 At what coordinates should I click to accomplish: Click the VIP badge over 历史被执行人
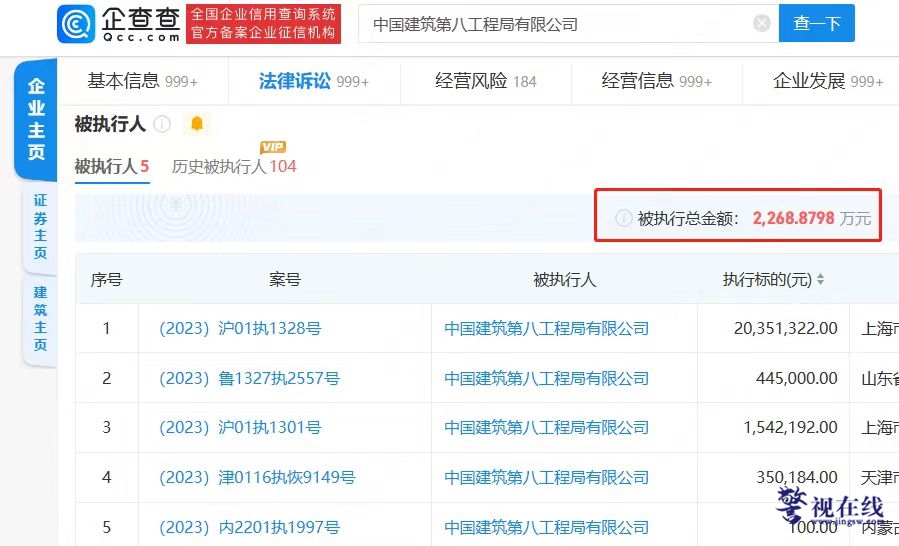(273, 147)
